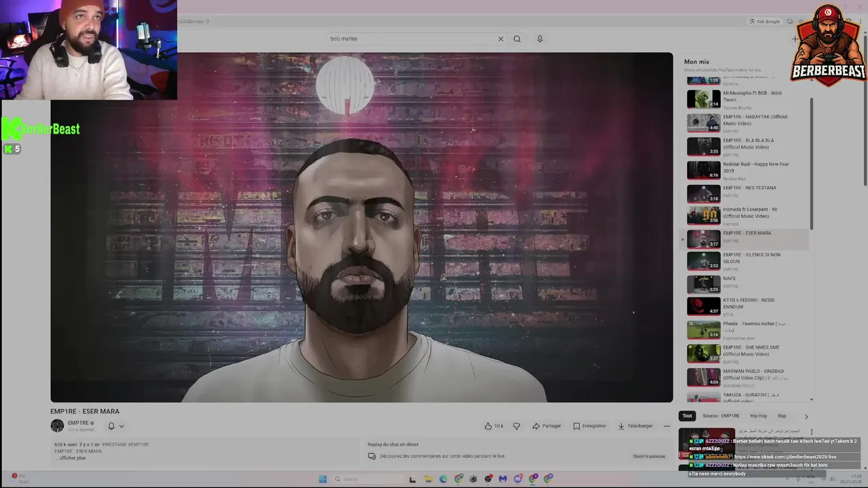The width and height of the screenshot is (868, 488).
Task: Like the video with 10 k thumbs-up
Action: (x=494, y=426)
